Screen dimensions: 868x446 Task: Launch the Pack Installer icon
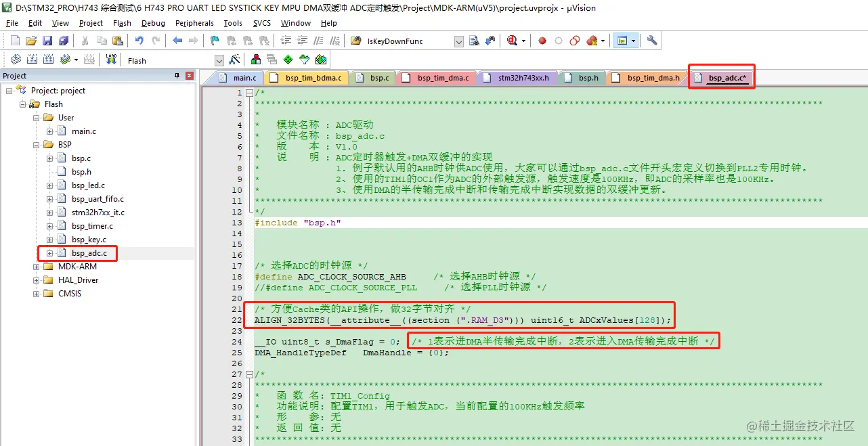click(320, 60)
